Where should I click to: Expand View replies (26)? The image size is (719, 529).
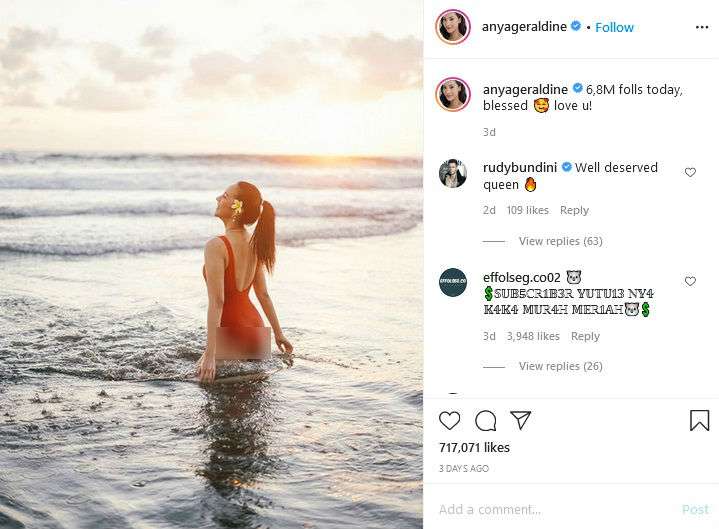pyautogui.click(x=560, y=367)
